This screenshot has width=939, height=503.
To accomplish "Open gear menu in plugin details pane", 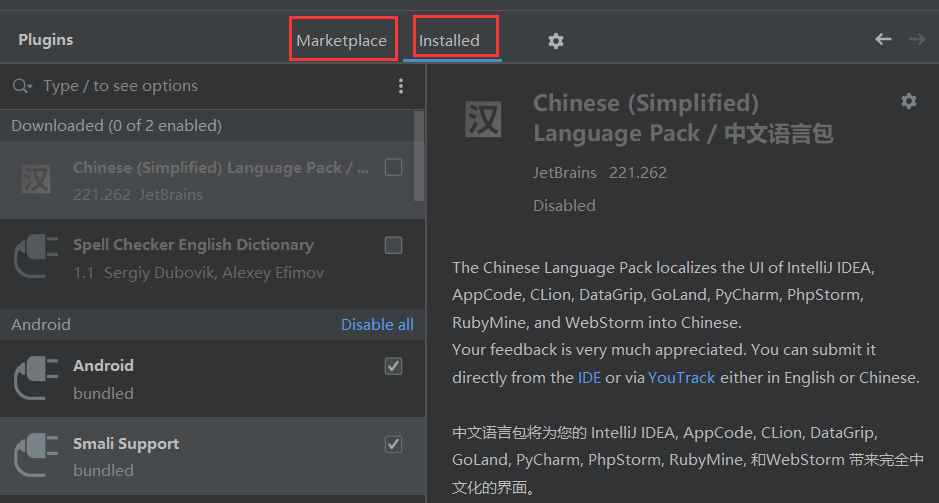I will point(908,101).
